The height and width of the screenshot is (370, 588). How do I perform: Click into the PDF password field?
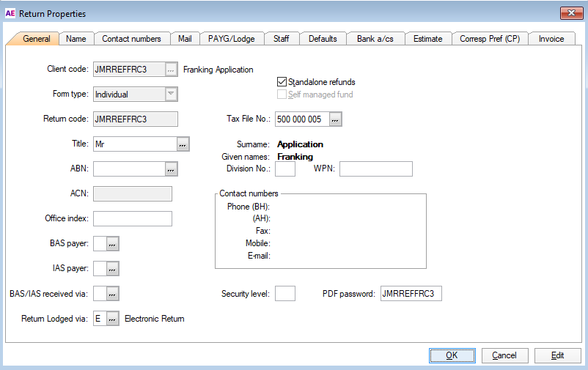point(410,294)
